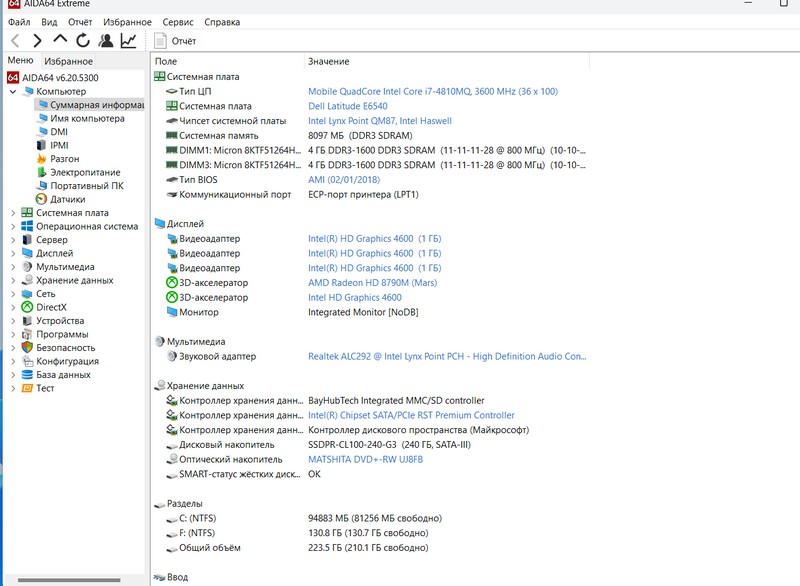Refresh the current page
800x586 pixels.
coord(83,41)
